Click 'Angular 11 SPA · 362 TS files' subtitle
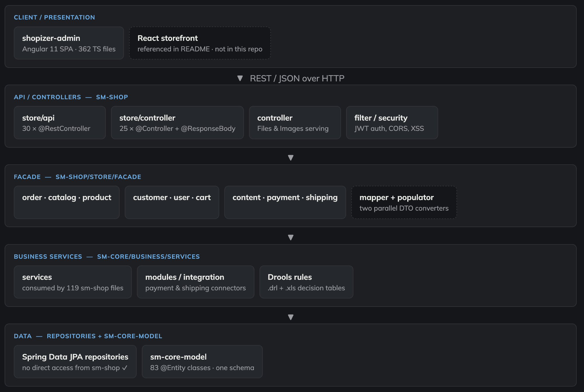584x392 pixels. [69, 49]
